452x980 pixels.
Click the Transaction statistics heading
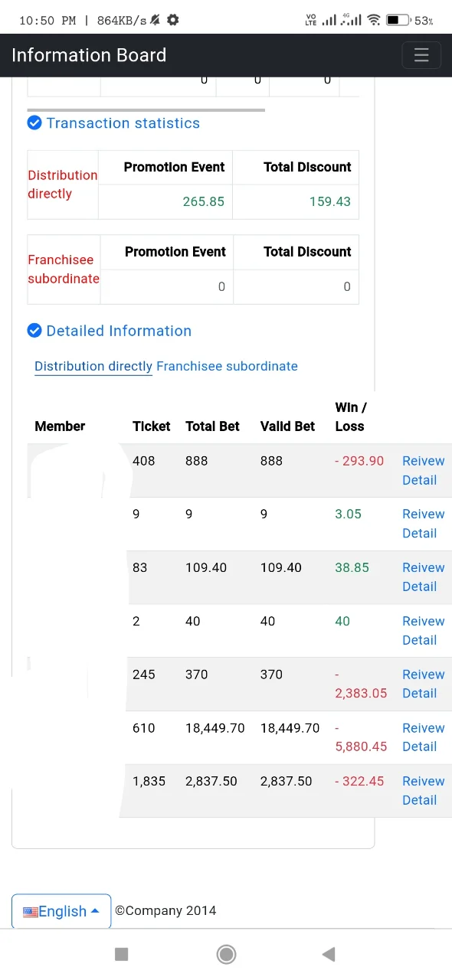click(123, 123)
